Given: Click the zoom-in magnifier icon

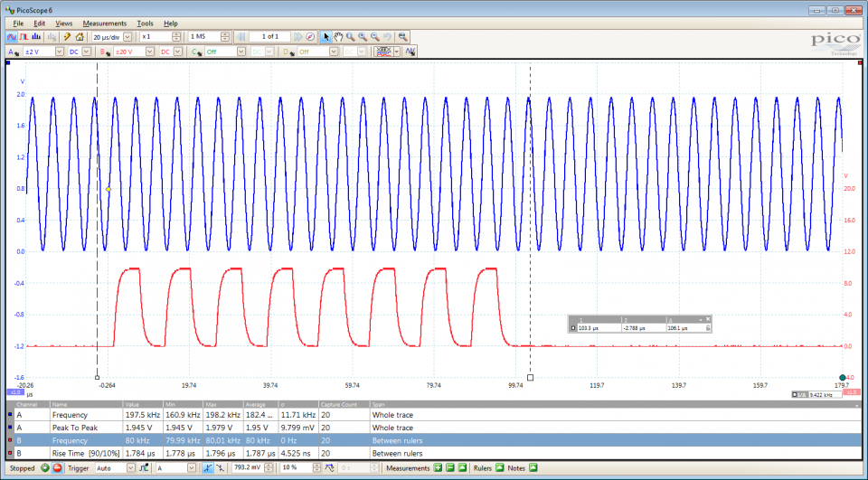Looking at the screenshot, I should [362, 37].
